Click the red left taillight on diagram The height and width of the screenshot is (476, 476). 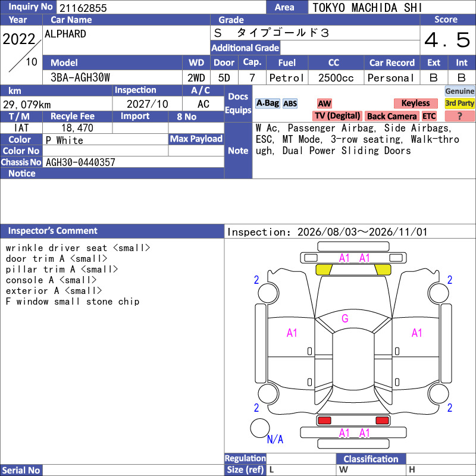[324, 421]
